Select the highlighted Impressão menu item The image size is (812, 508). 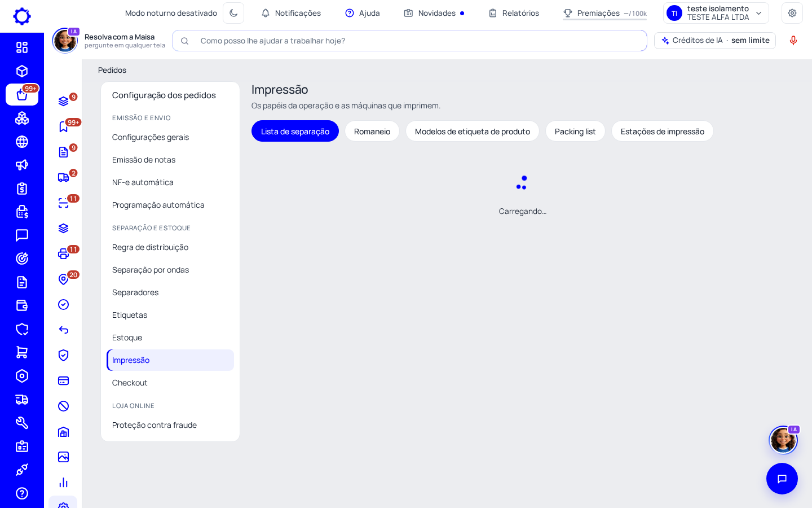click(x=170, y=360)
